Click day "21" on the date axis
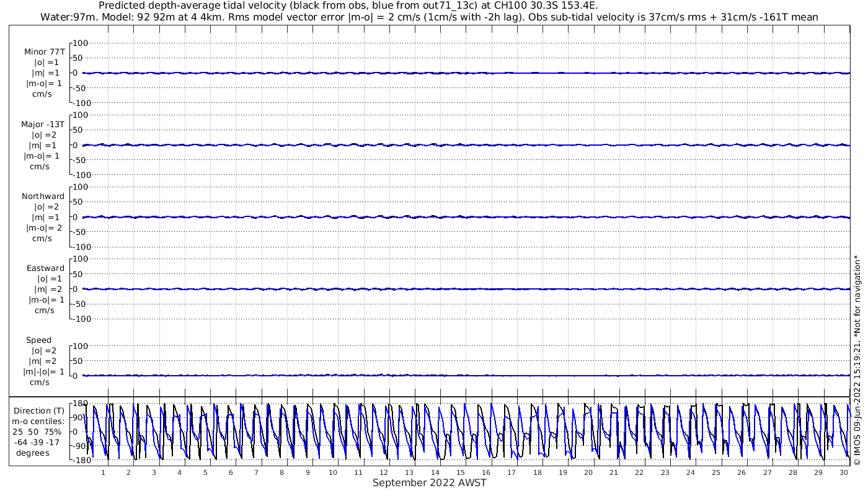This screenshot has height=496, width=868. [614, 472]
